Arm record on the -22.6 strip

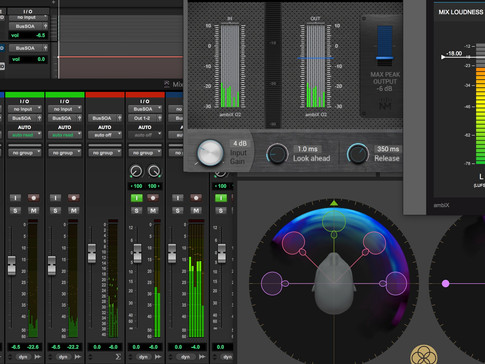(x=33, y=198)
